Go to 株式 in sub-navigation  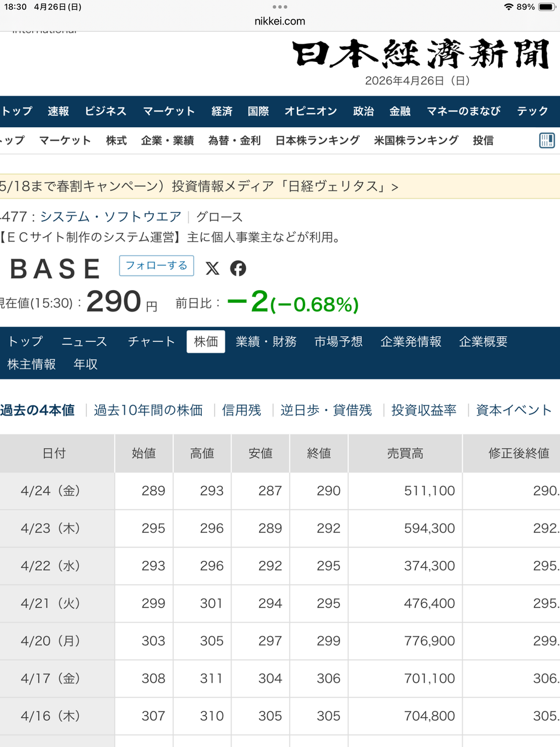click(116, 141)
